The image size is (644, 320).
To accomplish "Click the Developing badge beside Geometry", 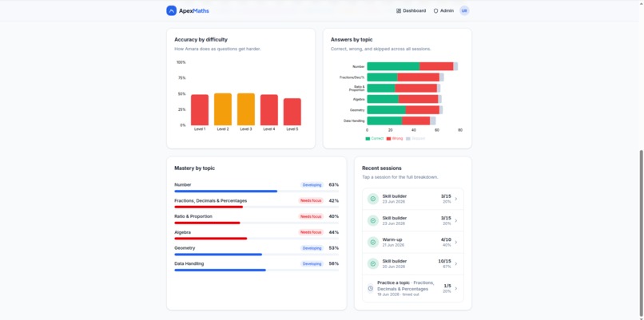I will 312,248.
